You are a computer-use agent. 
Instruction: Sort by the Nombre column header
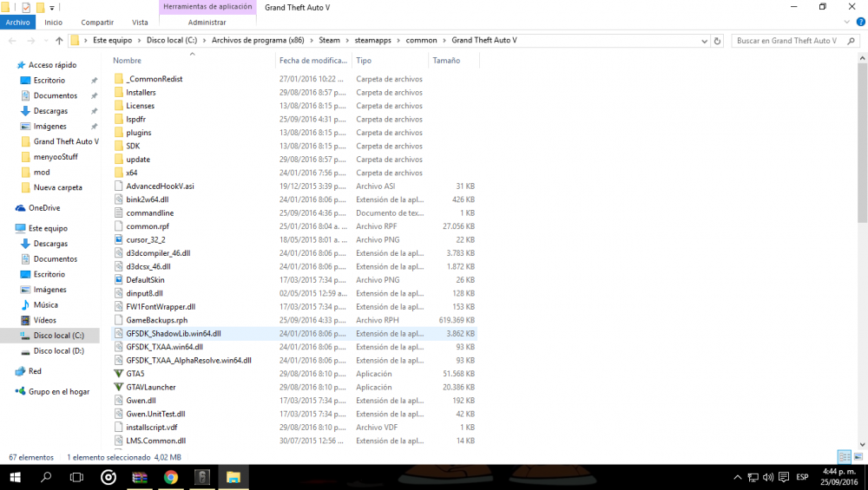point(127,61)
